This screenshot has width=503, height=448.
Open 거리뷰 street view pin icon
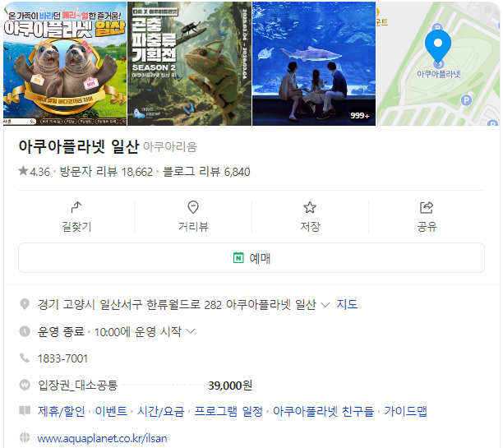pos(193,207)
